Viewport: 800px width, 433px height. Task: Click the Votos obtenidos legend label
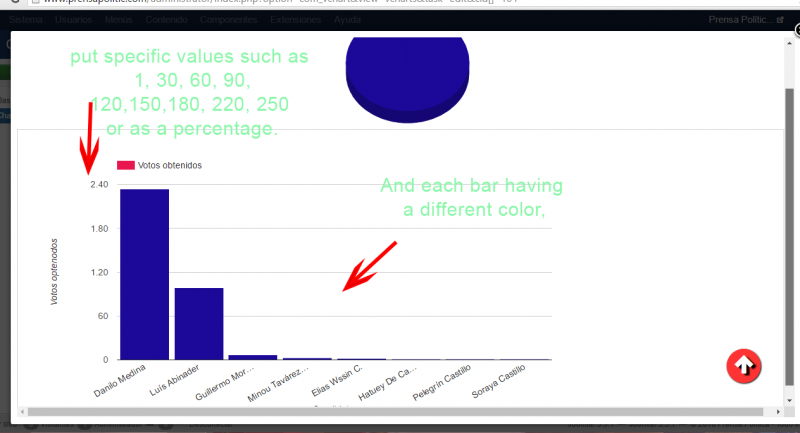pyautogui.click(x=169, y=165)
